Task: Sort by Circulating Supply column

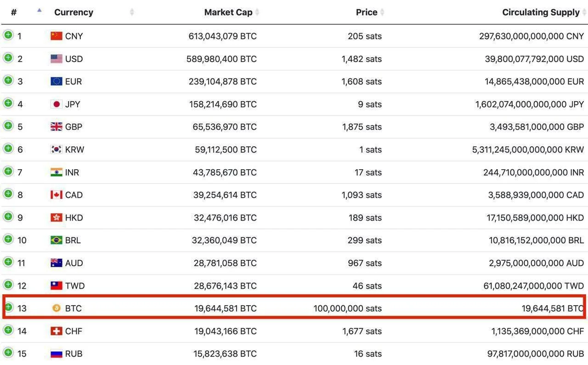Action: 541,12
